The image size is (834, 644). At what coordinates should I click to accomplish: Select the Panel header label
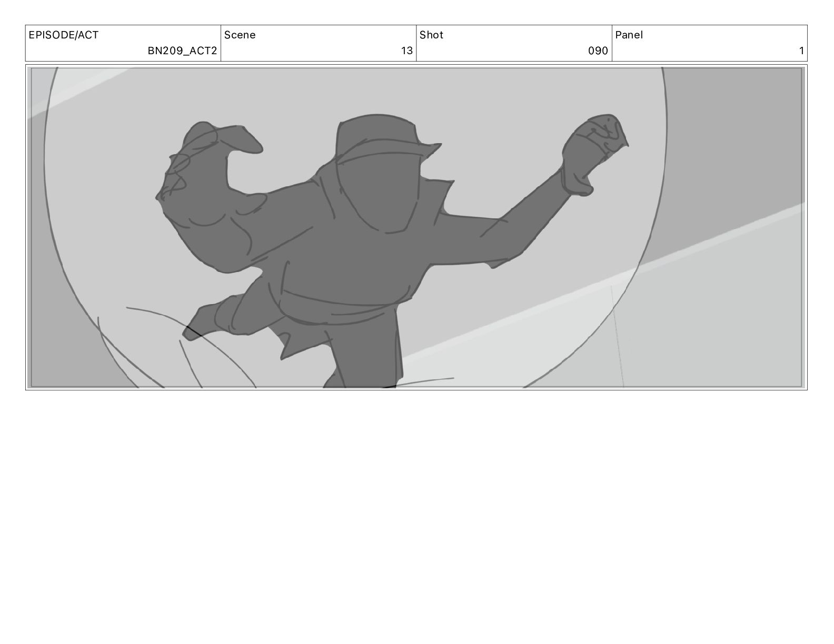coord(629,35)
